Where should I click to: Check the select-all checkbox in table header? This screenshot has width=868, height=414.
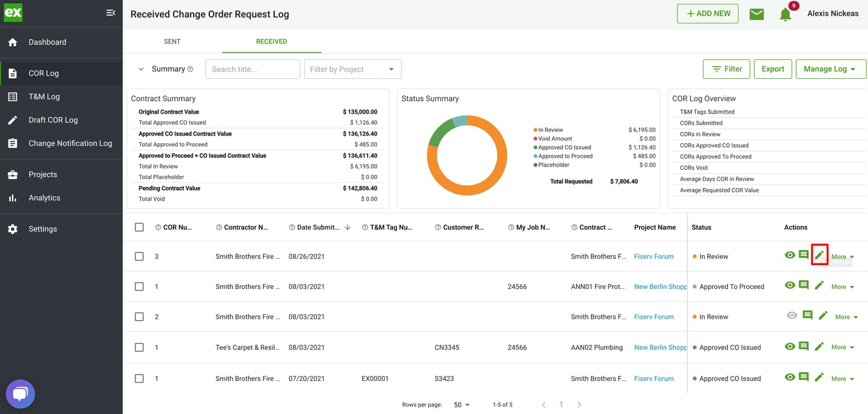click(x=139, y=227)
